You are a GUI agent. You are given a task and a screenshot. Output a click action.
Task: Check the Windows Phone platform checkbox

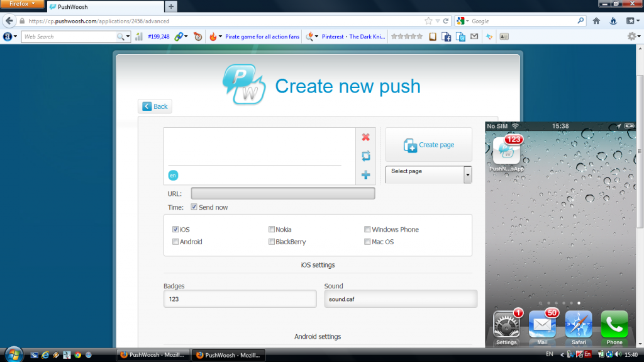[367, 229]
